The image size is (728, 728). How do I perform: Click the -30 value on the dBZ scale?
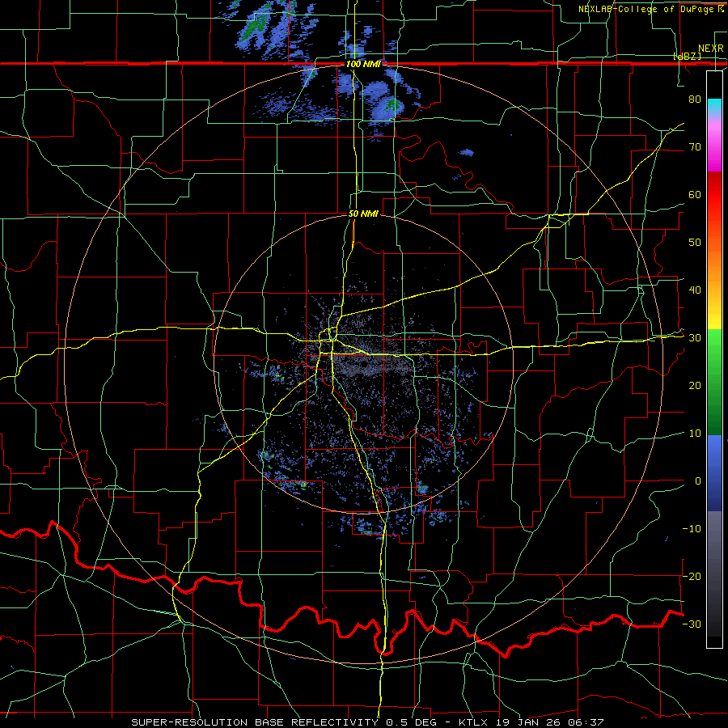pyautogui.click(x=692, y=624)
